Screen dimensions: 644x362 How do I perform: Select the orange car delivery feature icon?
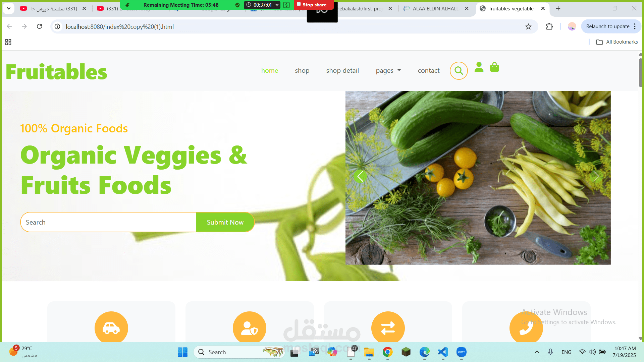click(x=111, y=328)
